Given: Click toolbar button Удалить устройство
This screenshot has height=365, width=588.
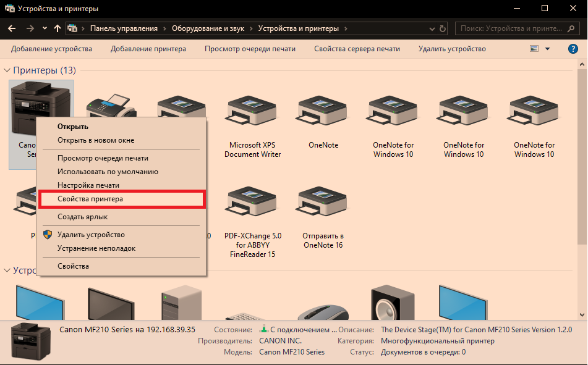Looking at the screenshot, I should [452, 49].
